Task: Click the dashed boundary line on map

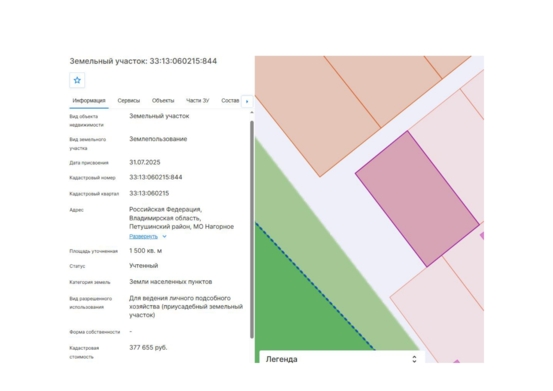Action: coord(315,286)
